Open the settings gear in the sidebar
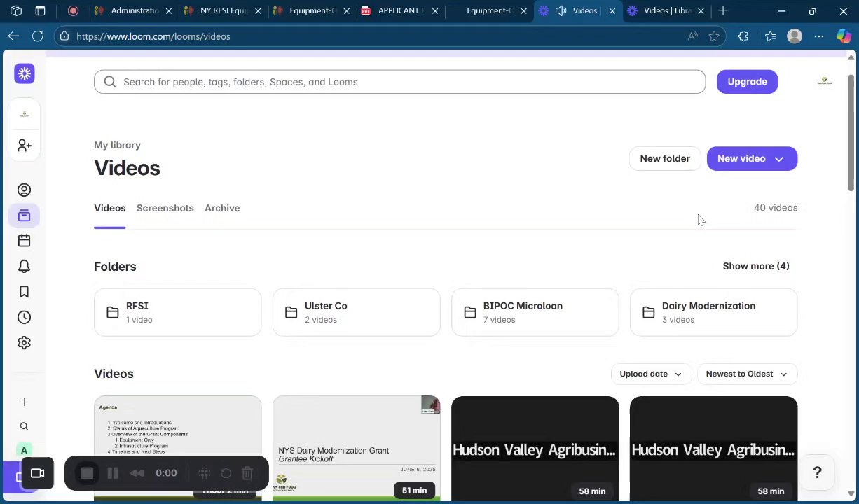The image size is (859, 504). [25, 343]
